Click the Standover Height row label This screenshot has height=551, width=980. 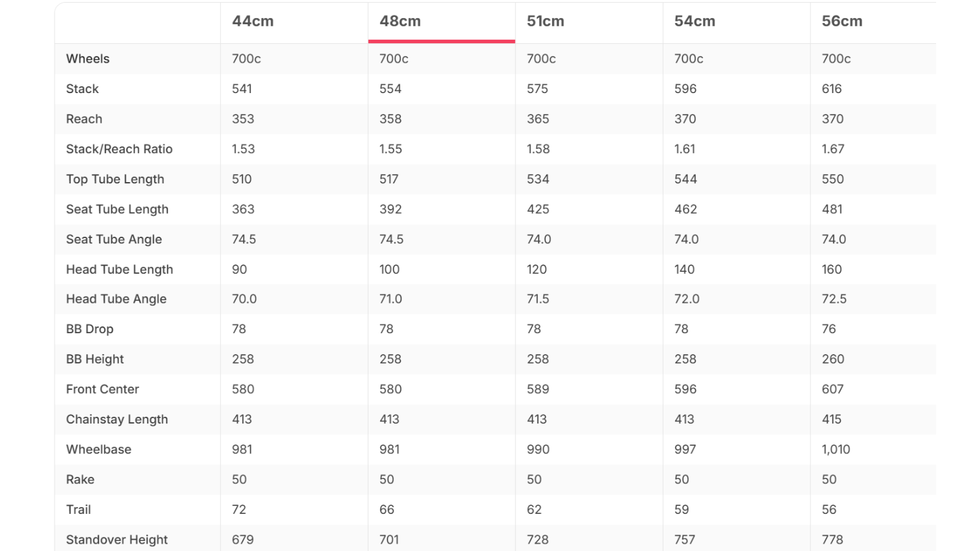(117, 540)
